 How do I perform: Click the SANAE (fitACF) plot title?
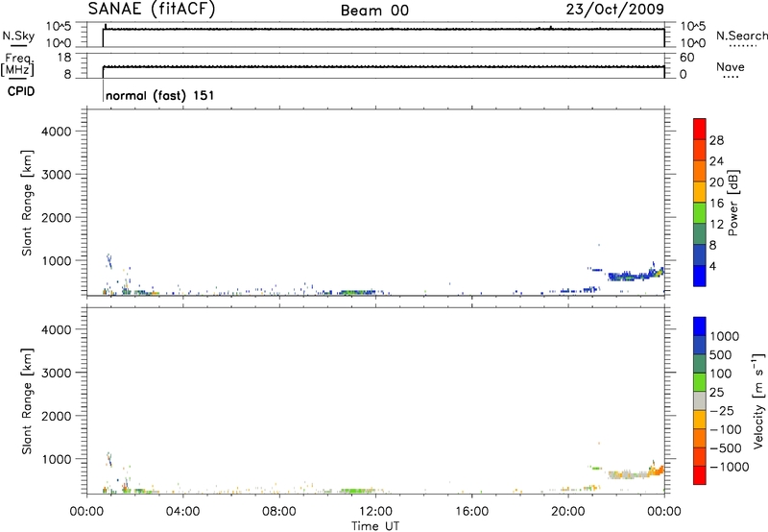(x=152, y=9)
